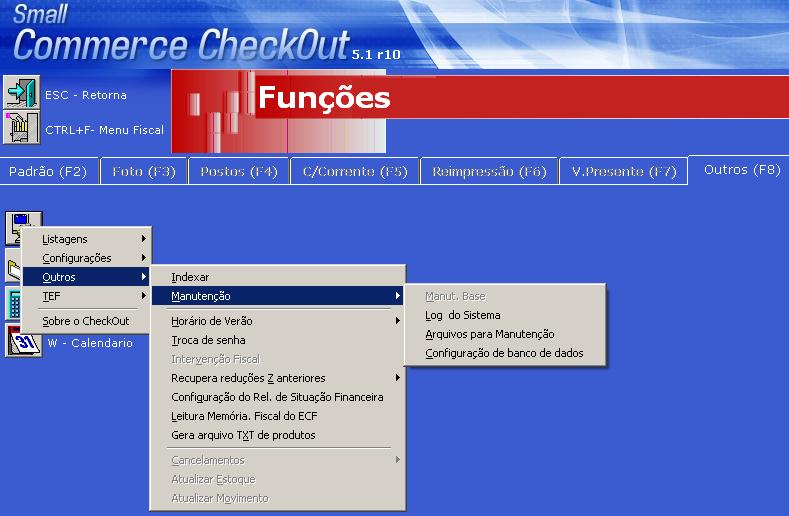Expand the arrow beside Listagens
The width and height of the screenshot is (789, 516).
(x=144, y=239)
